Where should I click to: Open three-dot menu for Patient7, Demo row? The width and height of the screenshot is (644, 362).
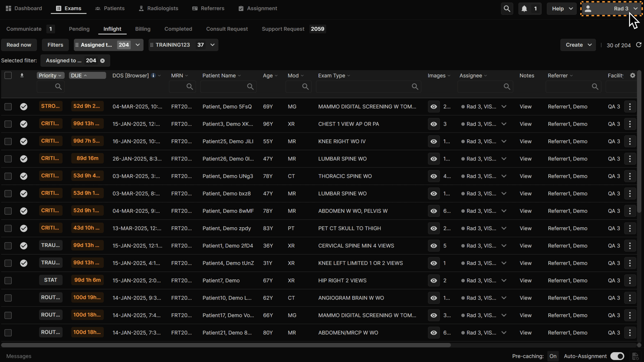click(630, 280)
